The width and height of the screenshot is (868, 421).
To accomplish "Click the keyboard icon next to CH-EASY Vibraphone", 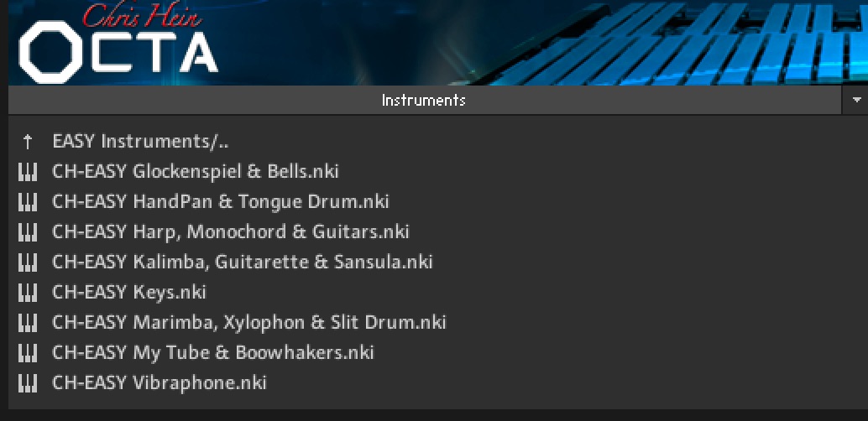I will [x=28, y=382].
